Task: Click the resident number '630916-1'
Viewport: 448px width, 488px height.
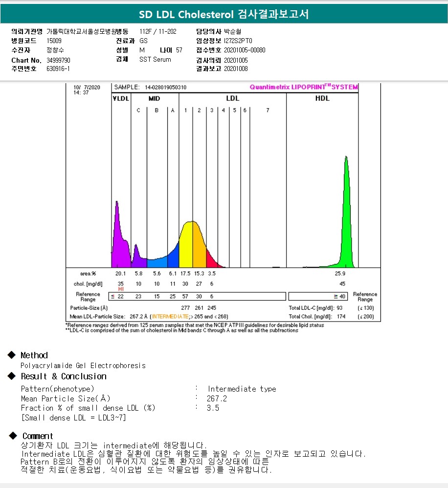Action: (x=58, y=69)
